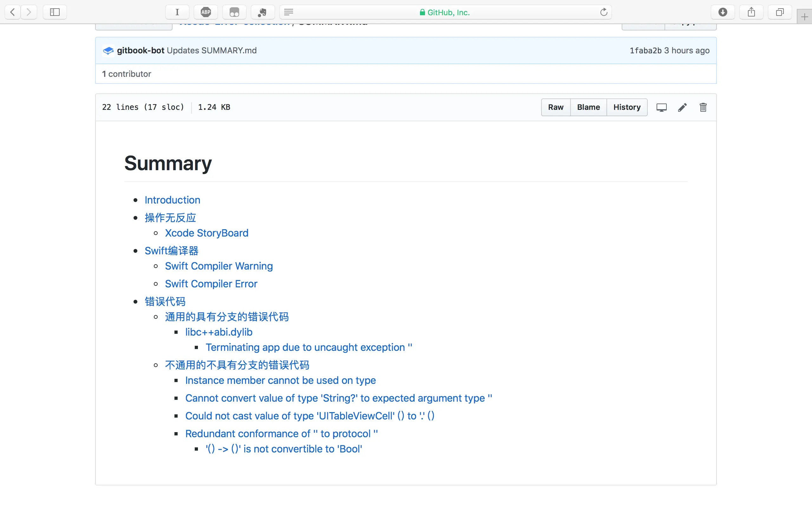Open the Updates SUMMARY.md commit message
The height and width of the screenshot is (508, 812).
(x=212, y=50)
